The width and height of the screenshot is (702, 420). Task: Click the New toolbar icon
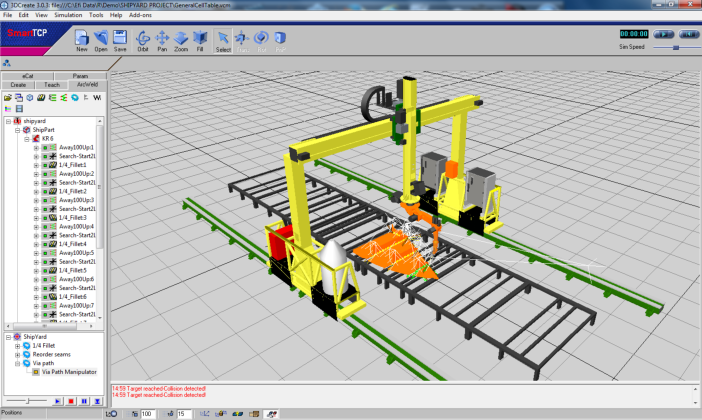81,39
